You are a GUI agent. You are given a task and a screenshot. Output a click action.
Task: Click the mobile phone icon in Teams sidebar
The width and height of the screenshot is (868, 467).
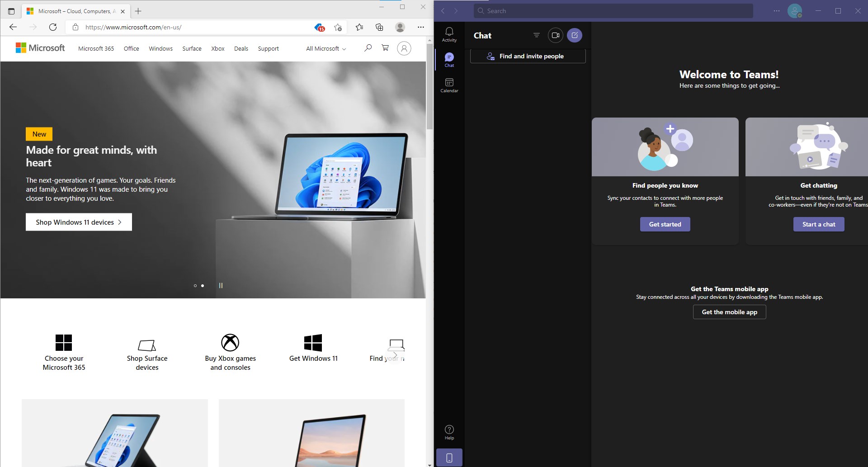click(449, 458)
